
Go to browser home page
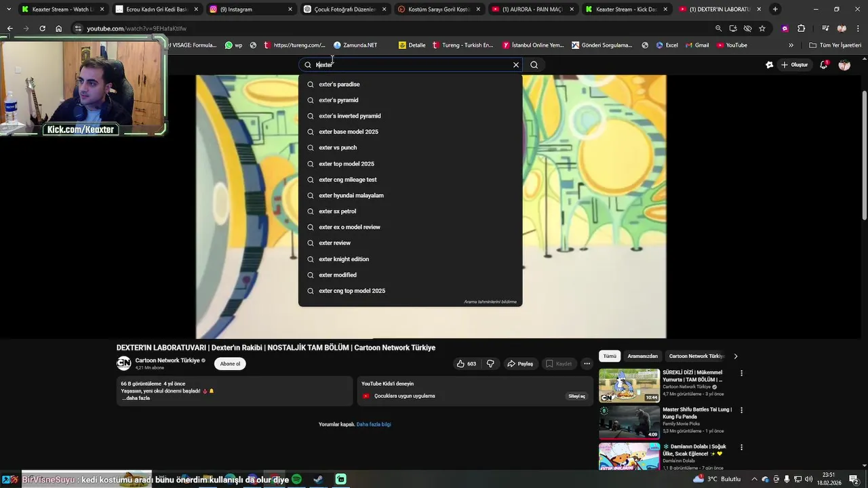[59, 28]
